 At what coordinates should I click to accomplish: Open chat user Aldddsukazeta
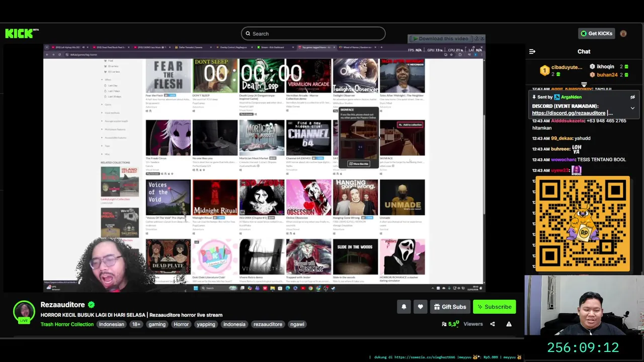(x=567, y=121)
